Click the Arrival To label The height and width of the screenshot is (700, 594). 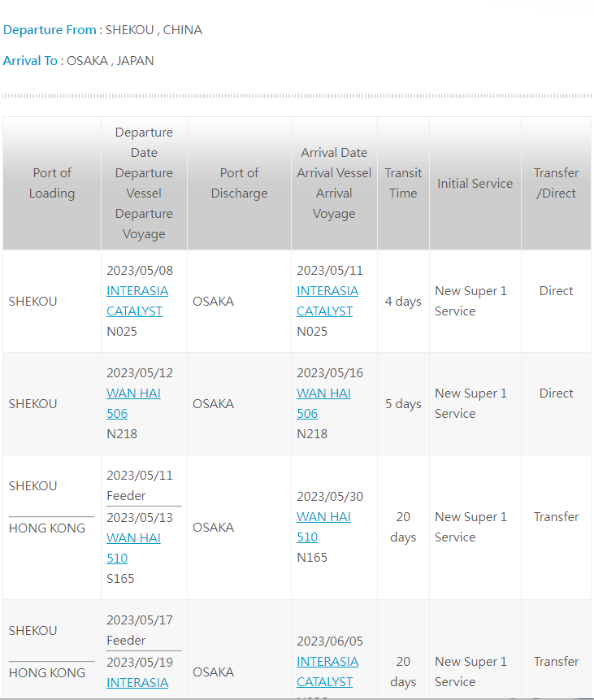click(31, 61)
